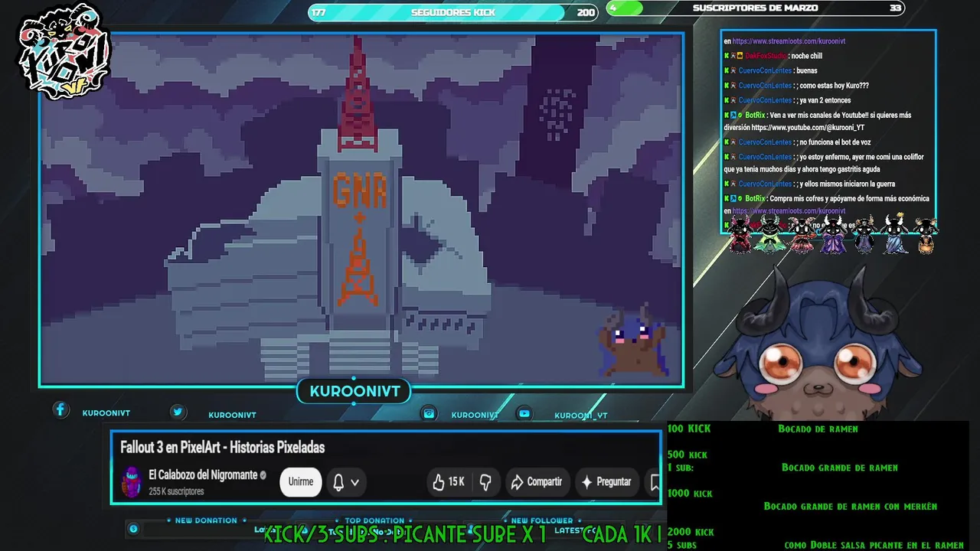Open El Calabozo del Nigromante channel avatar
Screen dimensions: 980x551
pyautogui.click(x=132, y=482)
